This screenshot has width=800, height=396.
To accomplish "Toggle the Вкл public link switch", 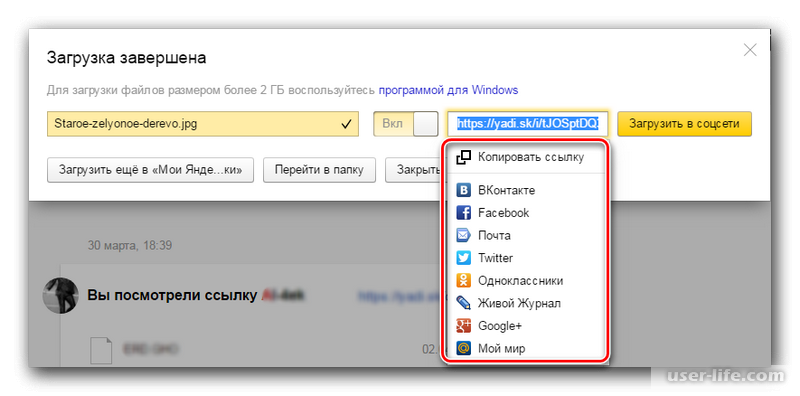I will click(406, 124).
